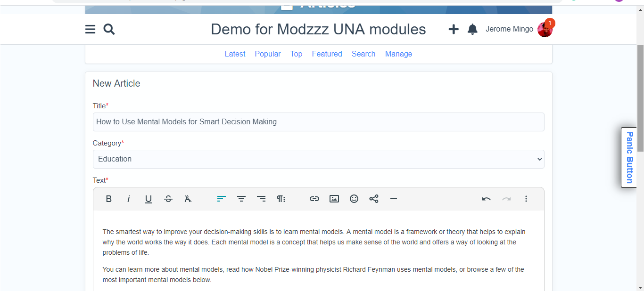The height and width of the screenshot is (291, 644).
Task: Open more options via three-dot menu
Action: pyautogui.click(x=526, y=199)
